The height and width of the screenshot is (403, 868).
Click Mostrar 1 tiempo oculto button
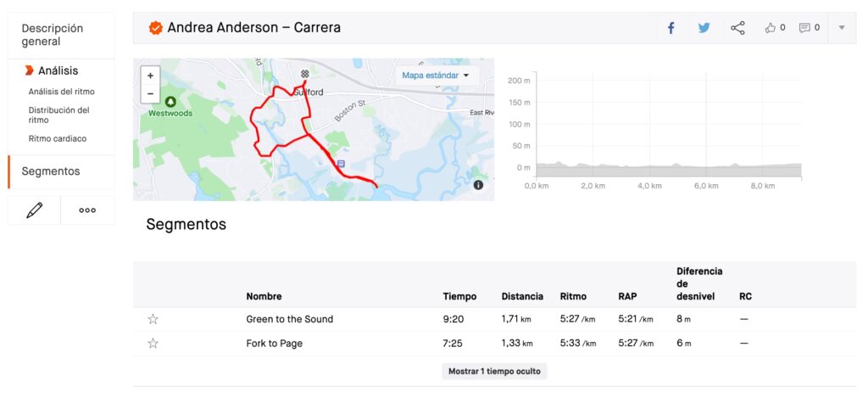(x=494, y=371)
